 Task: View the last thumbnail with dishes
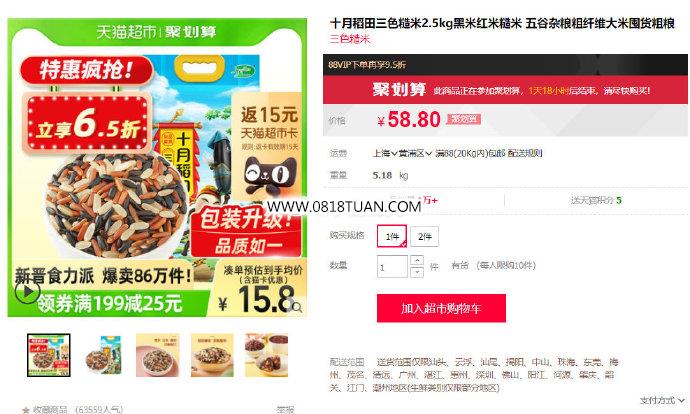[x=267, y=355]
